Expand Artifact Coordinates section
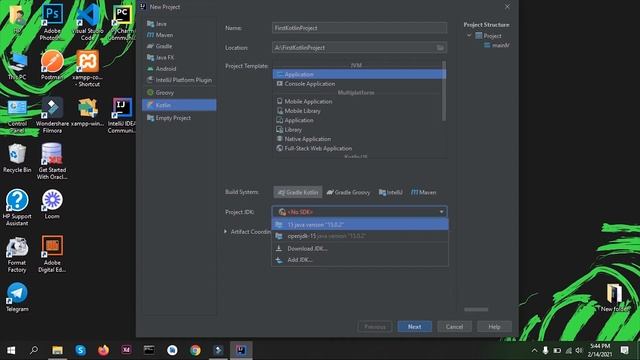Screen dimensions: 640x360 (225, 231)
